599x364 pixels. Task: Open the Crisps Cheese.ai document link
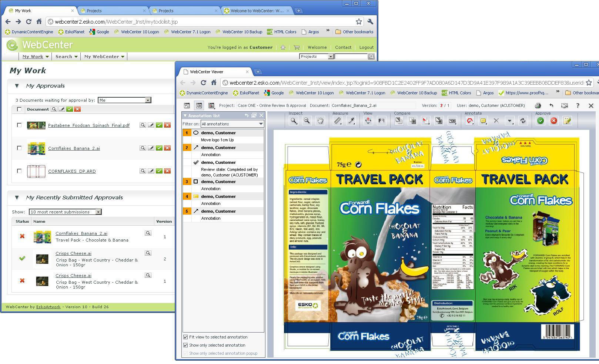click(73, 253)
